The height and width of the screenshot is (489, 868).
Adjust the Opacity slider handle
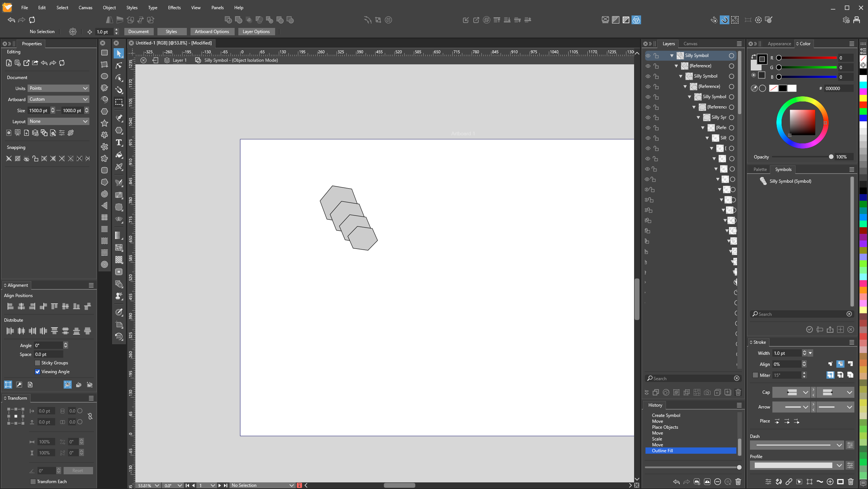point(831,157)
